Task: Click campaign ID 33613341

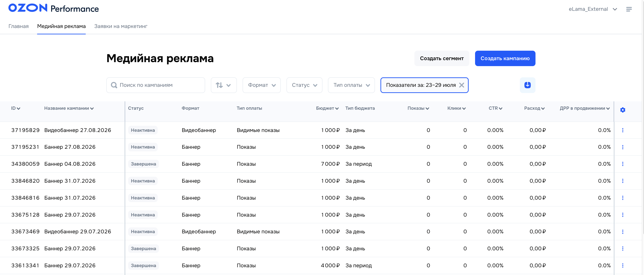Action: pyautogui.click(x=25, y=266)
